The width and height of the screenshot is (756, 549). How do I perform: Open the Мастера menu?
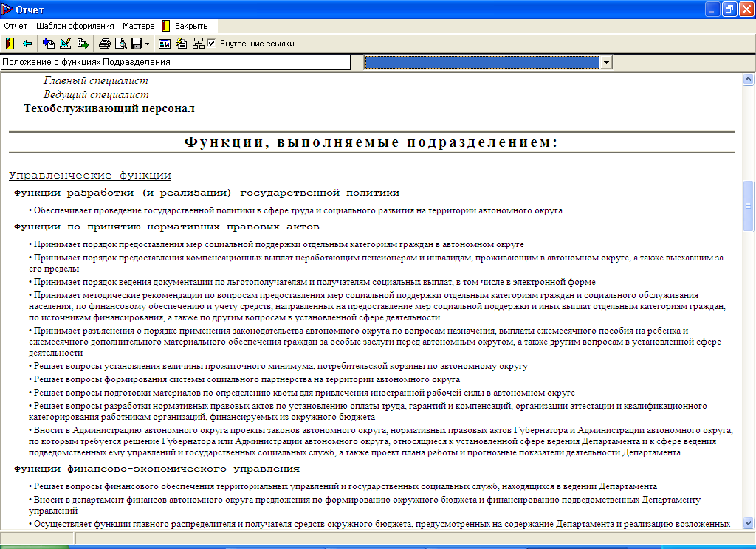(x=138, y=26)
